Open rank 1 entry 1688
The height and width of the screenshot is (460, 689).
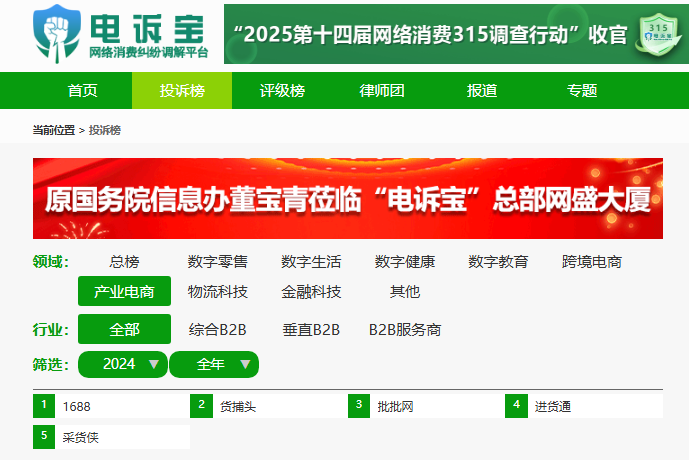111,406
